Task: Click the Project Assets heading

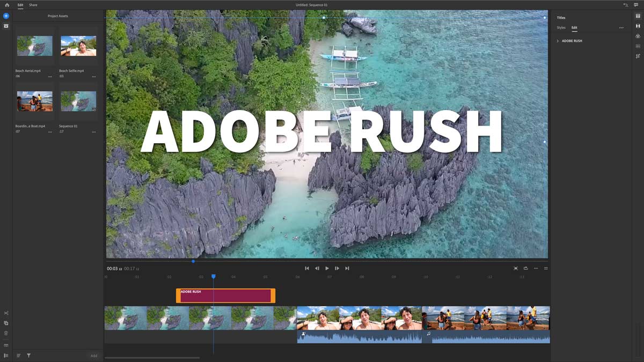Action: (x=58, y=16)
